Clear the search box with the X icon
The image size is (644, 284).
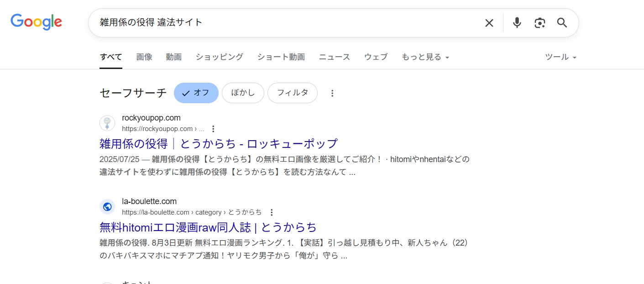click(489, 22)
